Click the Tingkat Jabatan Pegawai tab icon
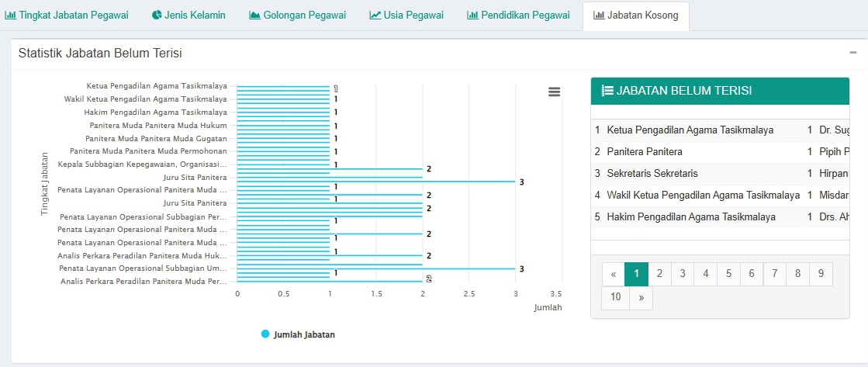The width and height of the screenshot is (868, 367). tap(11, 16)
